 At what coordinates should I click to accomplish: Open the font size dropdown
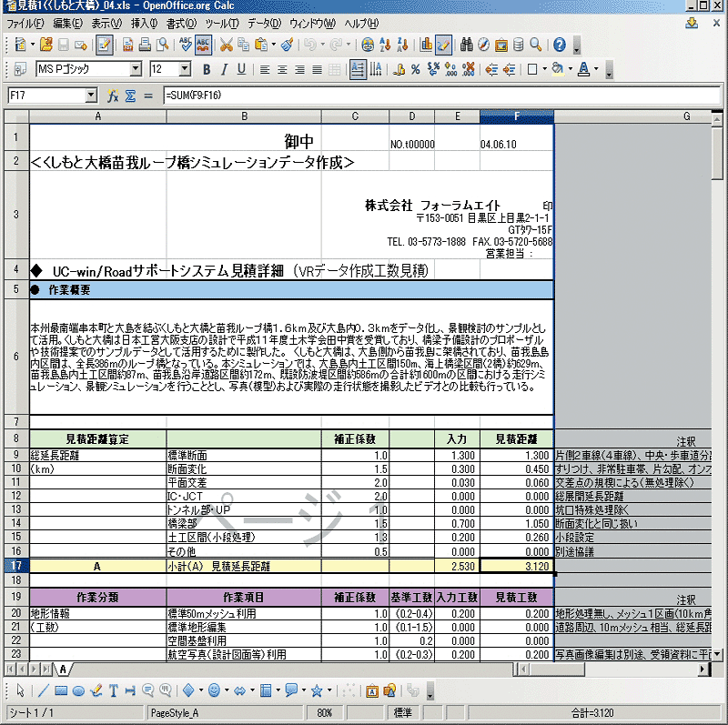click(185, 69)
